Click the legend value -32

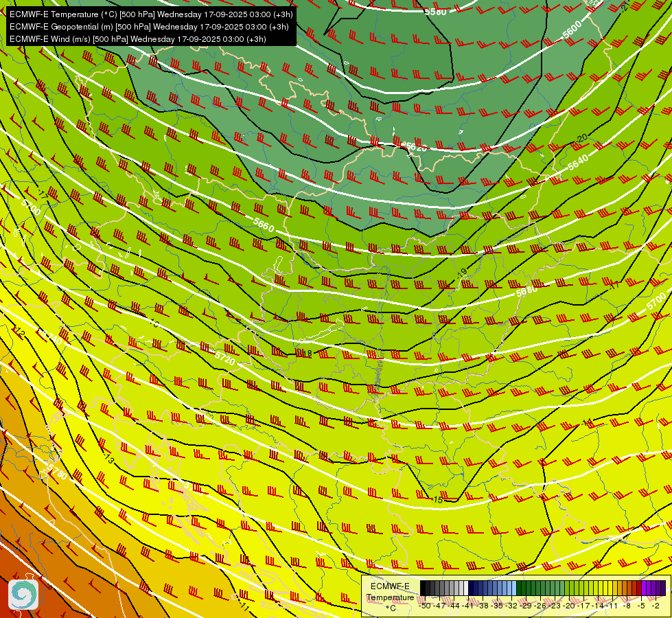tap(511, 606)
